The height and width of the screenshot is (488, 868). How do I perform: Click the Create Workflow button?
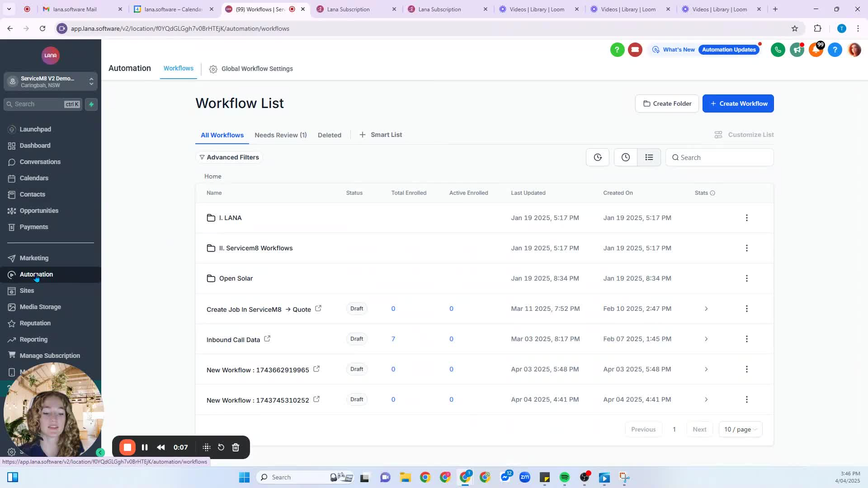tap(738, 103)
